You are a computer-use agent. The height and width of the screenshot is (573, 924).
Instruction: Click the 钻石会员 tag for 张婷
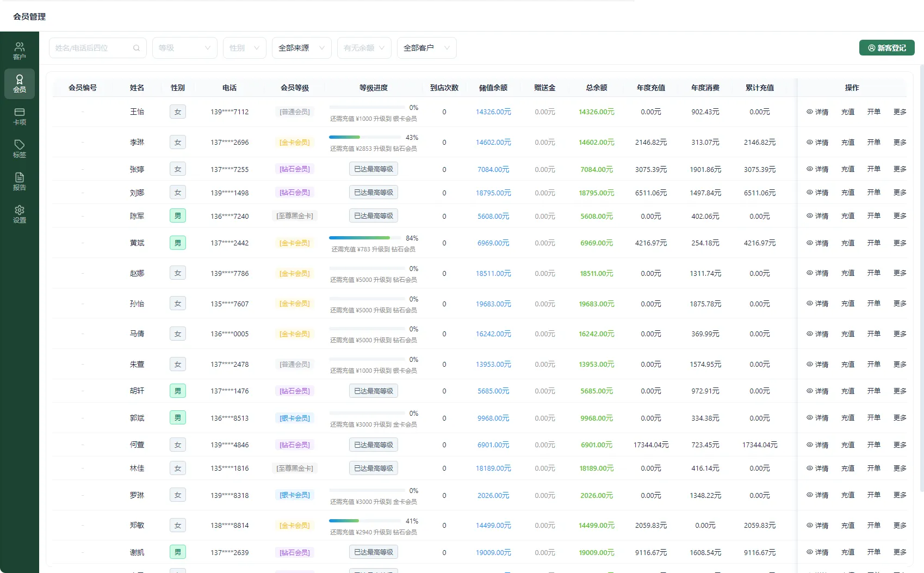(295, 169)
